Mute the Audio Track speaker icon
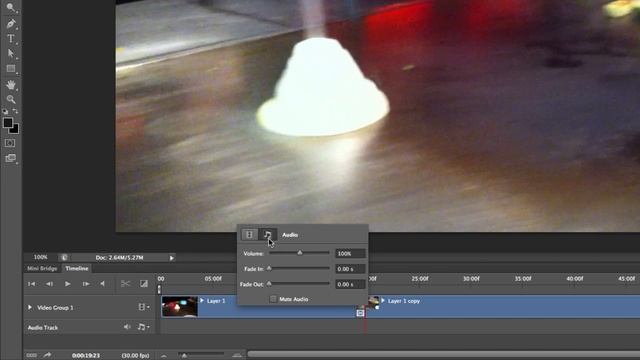 pos(127,327)
